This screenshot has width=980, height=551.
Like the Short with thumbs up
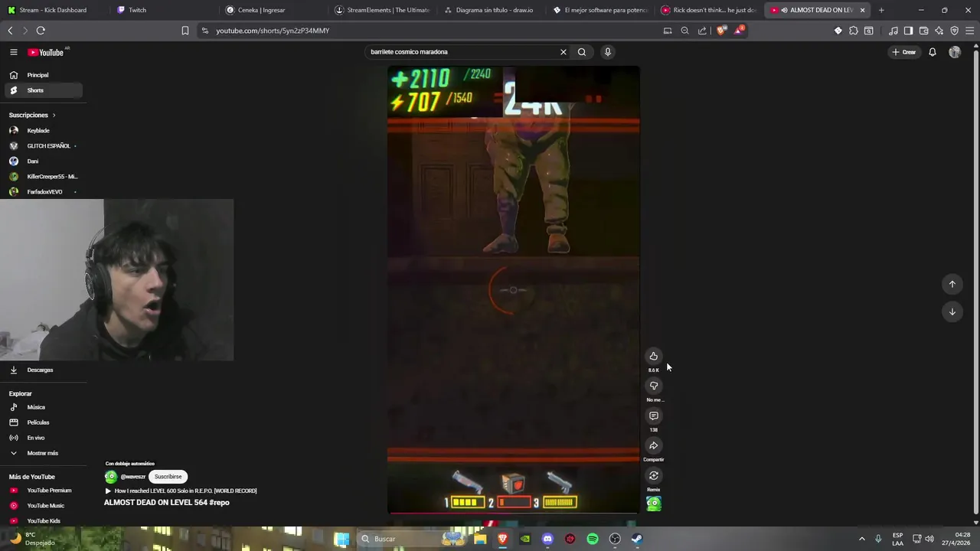coord(654,356)
